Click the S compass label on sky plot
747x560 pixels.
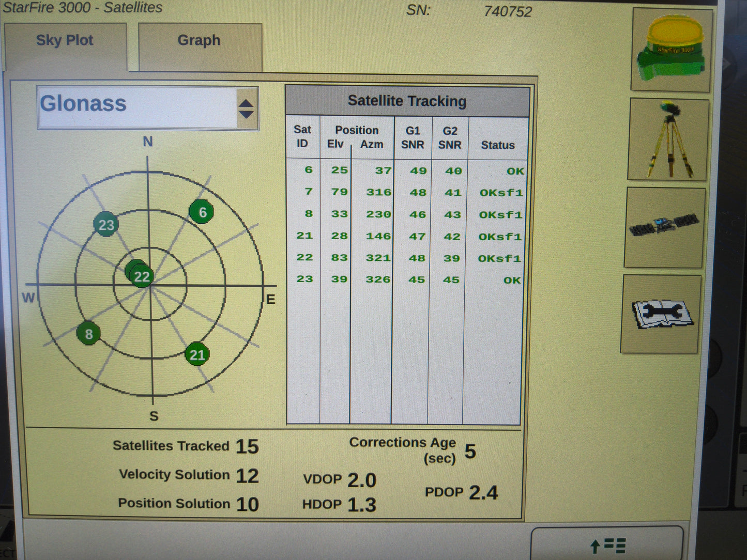coord(154,416)
